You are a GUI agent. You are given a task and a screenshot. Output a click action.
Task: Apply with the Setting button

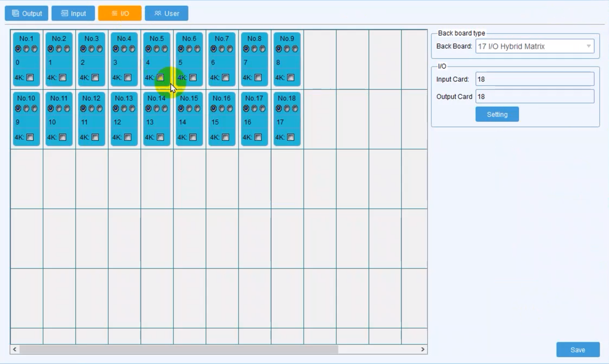coord(497,114)
